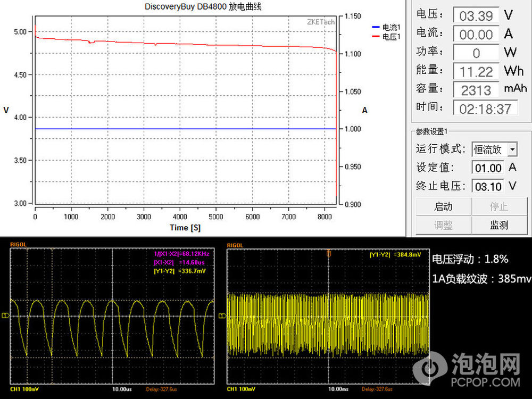Viewport: 532px width, 399px height.
Task: Click the right scope channel ground marker
Action: tap(222, 316)
